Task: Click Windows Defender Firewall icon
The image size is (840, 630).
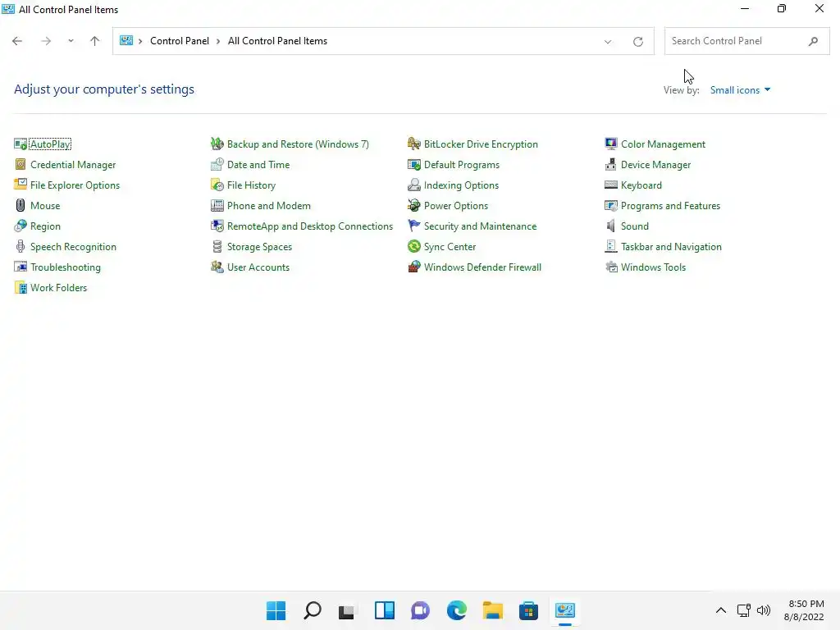Action: [414, 267]
